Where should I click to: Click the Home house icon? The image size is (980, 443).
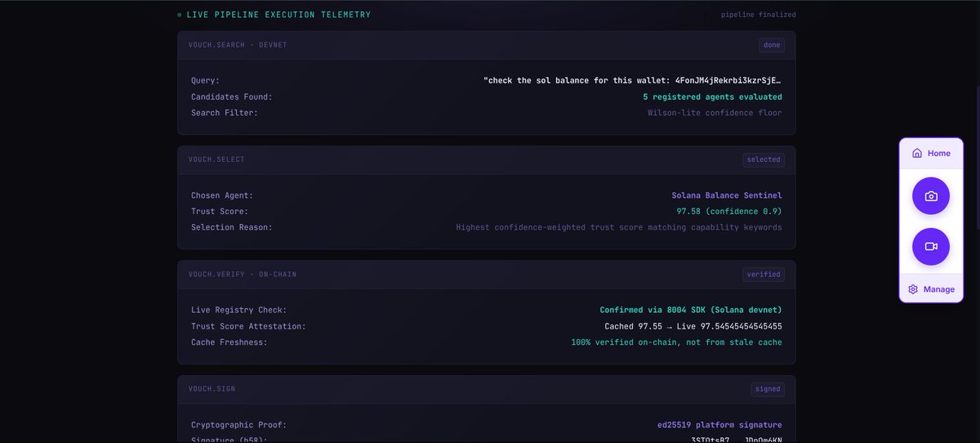pos(917,153)
